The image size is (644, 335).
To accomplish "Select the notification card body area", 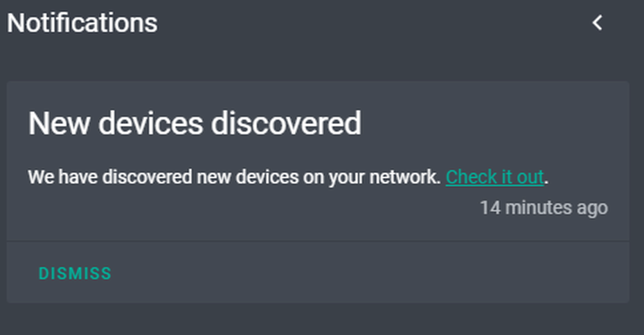I will (x=318, y=161).
